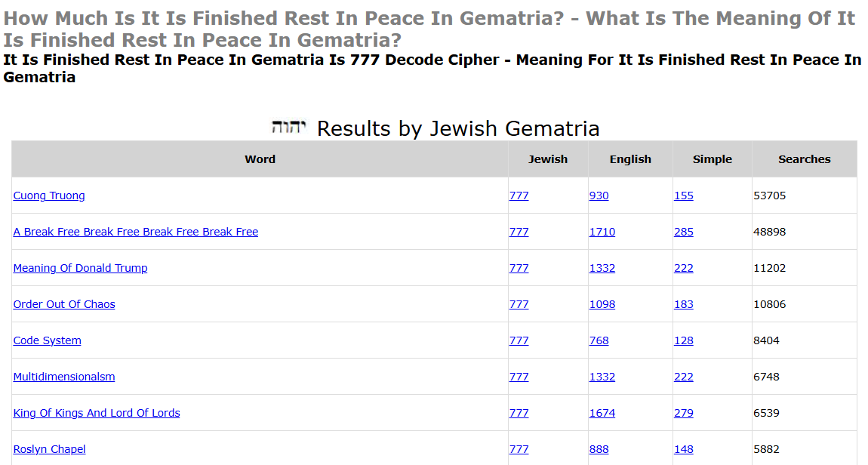Screen dimensions: 868x465
Task: Click Simple value 155 in Cuong Truong row
Action: pyautogui.click(x=684, y=196)
